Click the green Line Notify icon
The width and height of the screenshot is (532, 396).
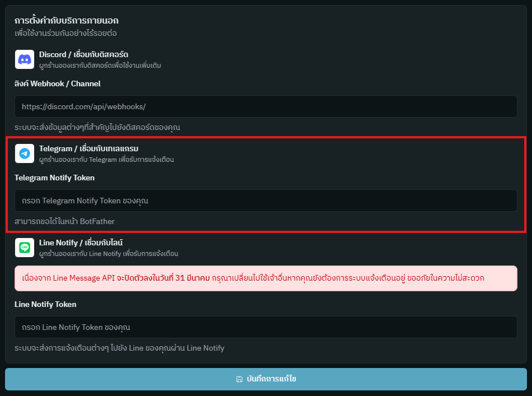(25, 248)
